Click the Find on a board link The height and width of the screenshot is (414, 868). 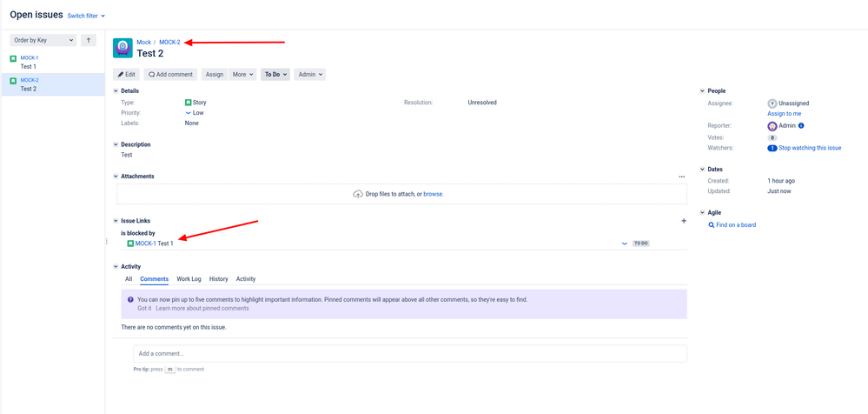736,225
